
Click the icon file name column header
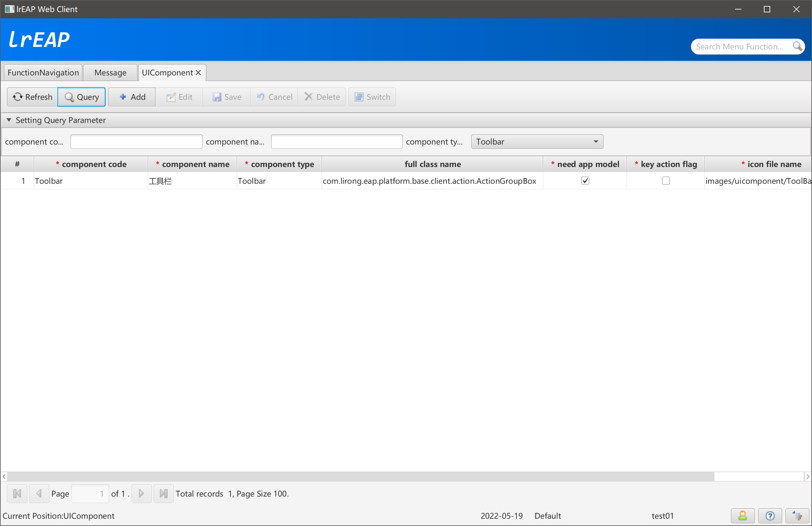click(x=758, y=164)
